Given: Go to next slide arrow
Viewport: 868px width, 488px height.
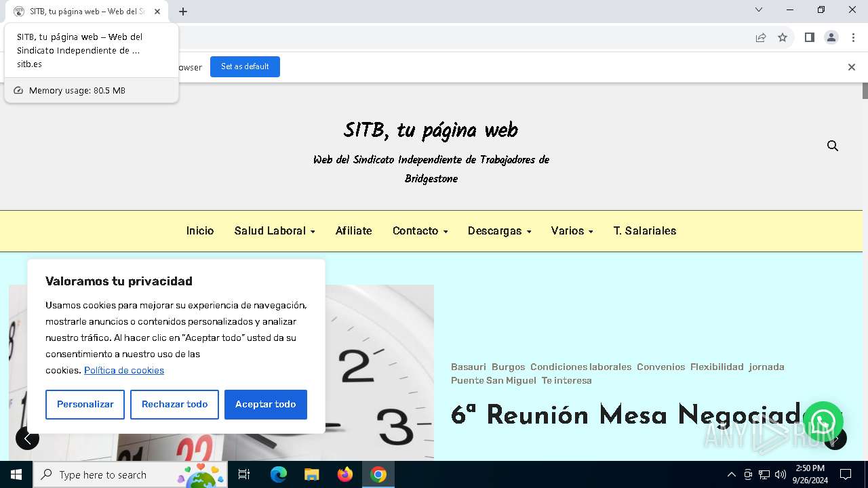Looking at the screenshot, I should [835, 439].
